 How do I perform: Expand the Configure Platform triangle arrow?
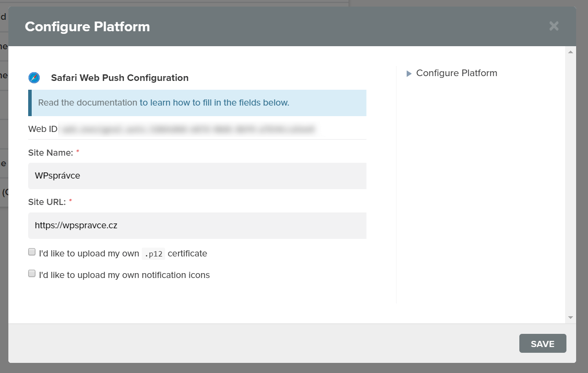[409, 73]
